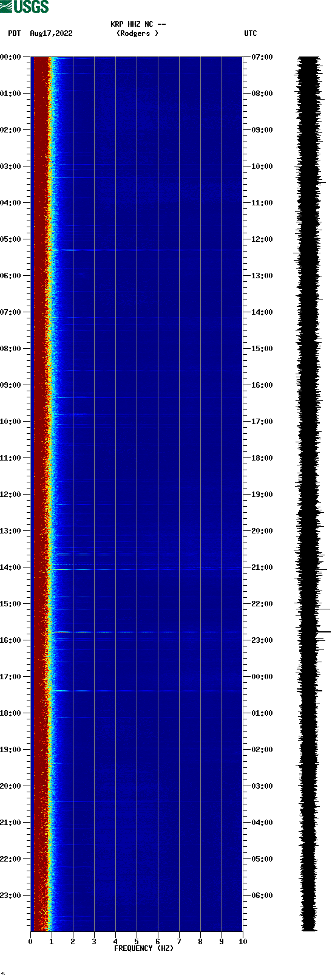Click the (Rodgers ) station name
335x980 pixels.
tap(137, 33)
